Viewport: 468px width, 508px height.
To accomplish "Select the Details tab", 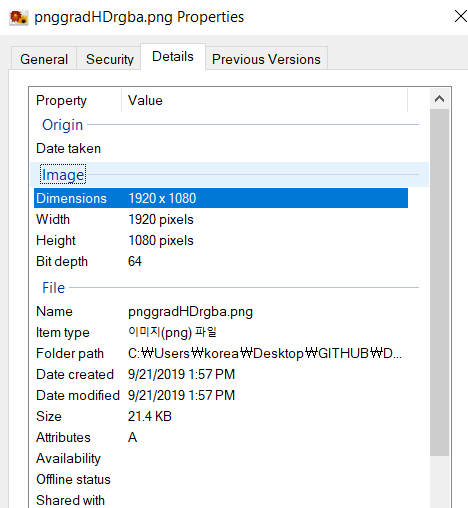I will point(173,57).
